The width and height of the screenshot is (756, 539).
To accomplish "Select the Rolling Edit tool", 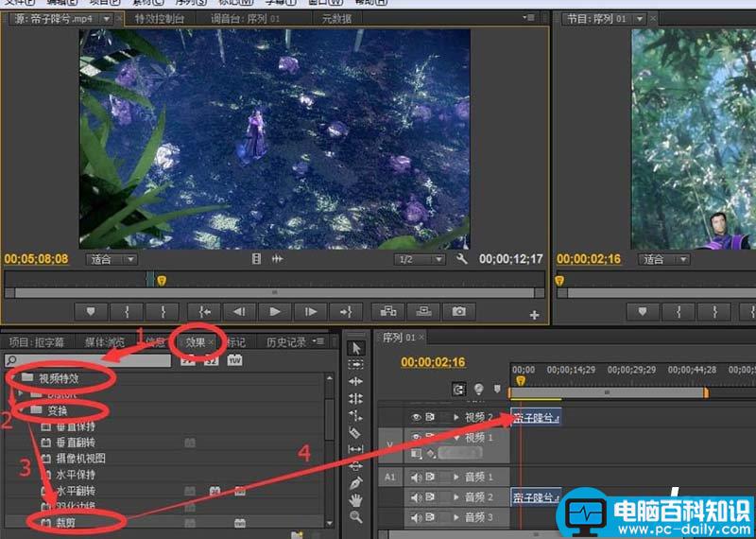I will click(x=356, y=399).
